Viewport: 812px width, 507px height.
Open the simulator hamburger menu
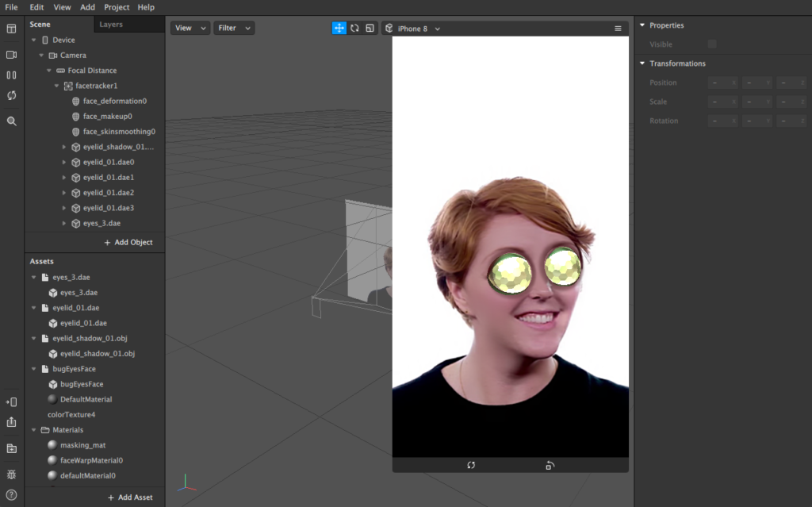click(618, 29)
